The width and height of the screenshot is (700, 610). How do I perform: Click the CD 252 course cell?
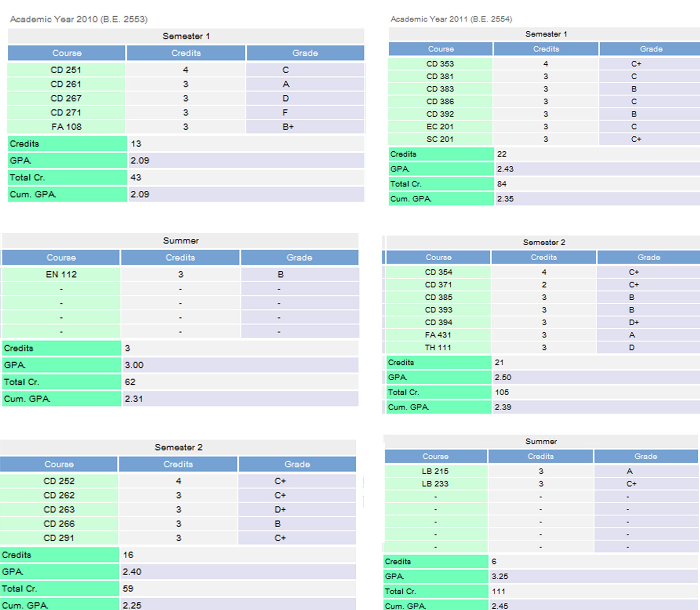pos(59,481)
